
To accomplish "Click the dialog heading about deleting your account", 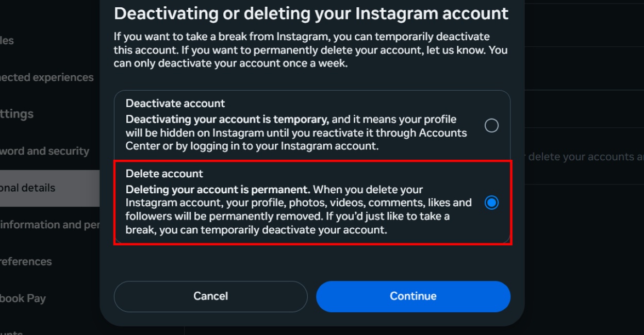I will click(x=309, y=13).
